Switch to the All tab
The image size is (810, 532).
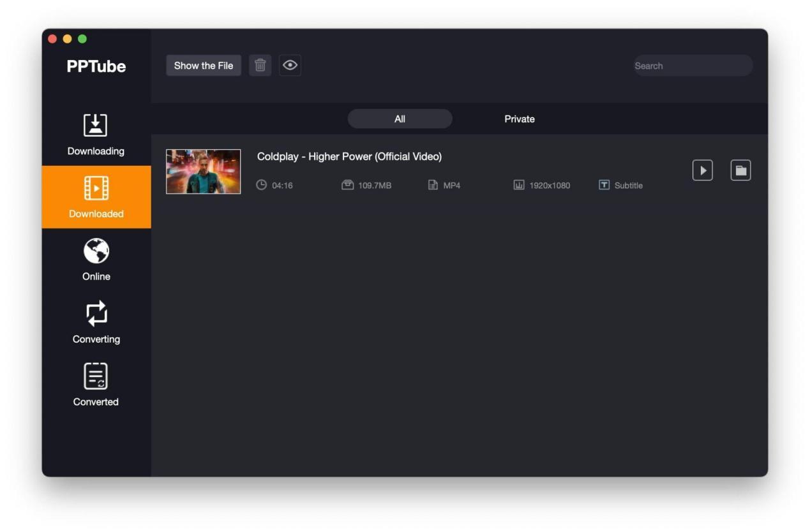click(400, 119)
